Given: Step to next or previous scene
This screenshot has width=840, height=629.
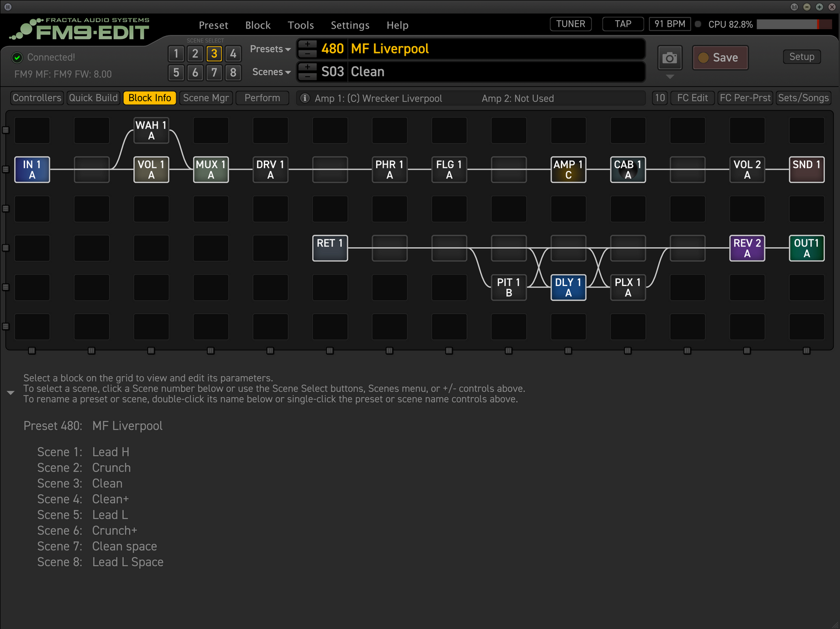Looking at the screenshot, I should [x=308, y=72].
